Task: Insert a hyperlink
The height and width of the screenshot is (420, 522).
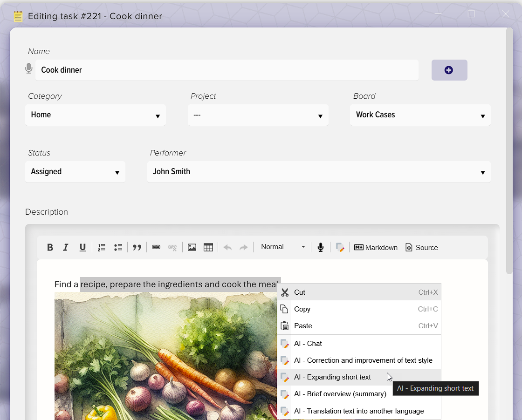Action: click(156, 247)
